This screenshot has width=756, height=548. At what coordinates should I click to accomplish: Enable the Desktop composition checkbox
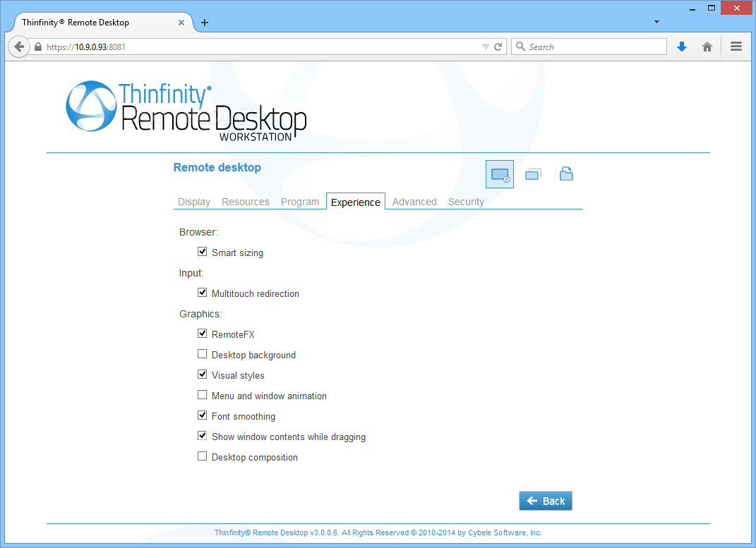(202, 456)
